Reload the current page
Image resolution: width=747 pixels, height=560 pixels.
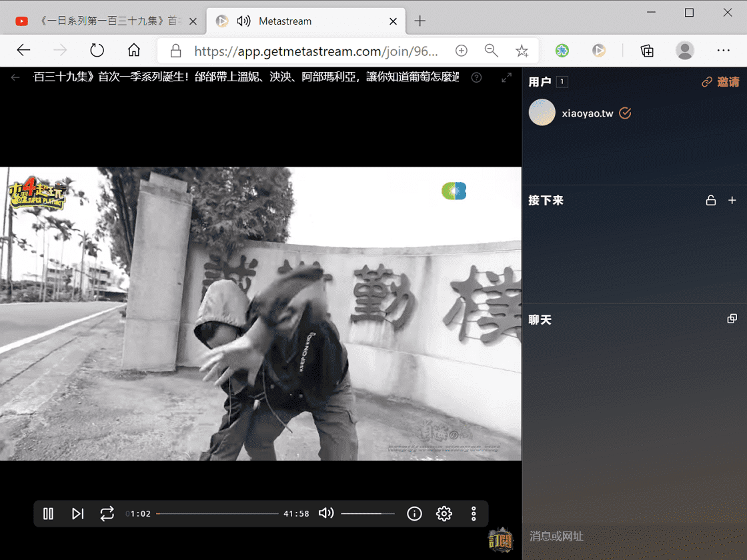(x=97, y=50)
